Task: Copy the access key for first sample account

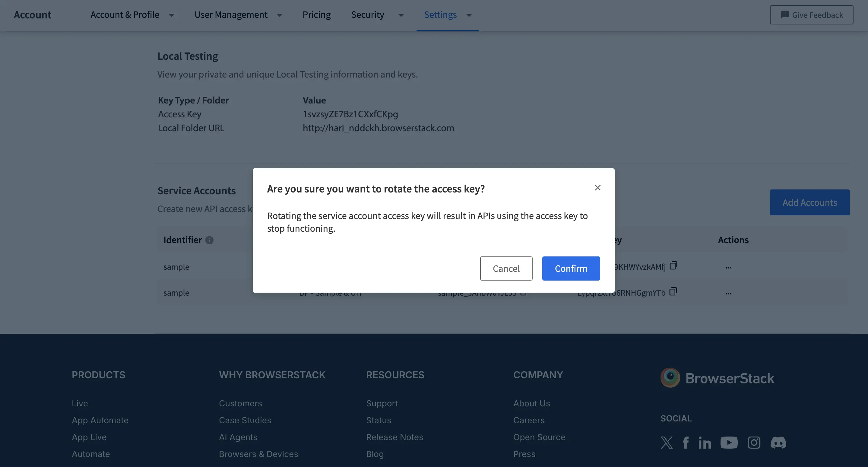Action: (x=673, y=266)
